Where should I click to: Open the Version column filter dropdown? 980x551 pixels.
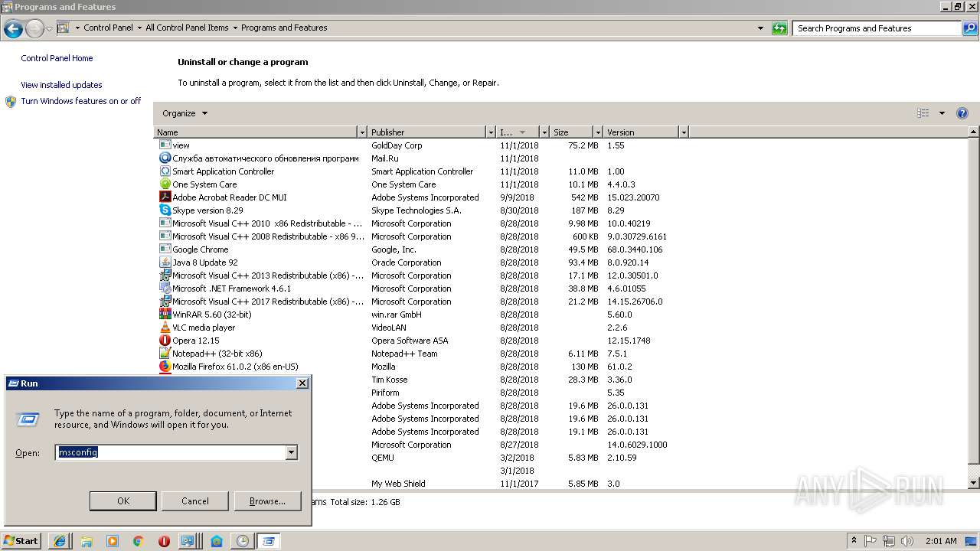683,132
